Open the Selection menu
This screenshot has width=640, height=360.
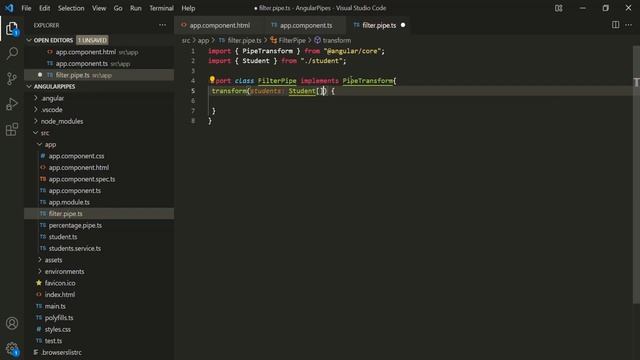point(71,8)
